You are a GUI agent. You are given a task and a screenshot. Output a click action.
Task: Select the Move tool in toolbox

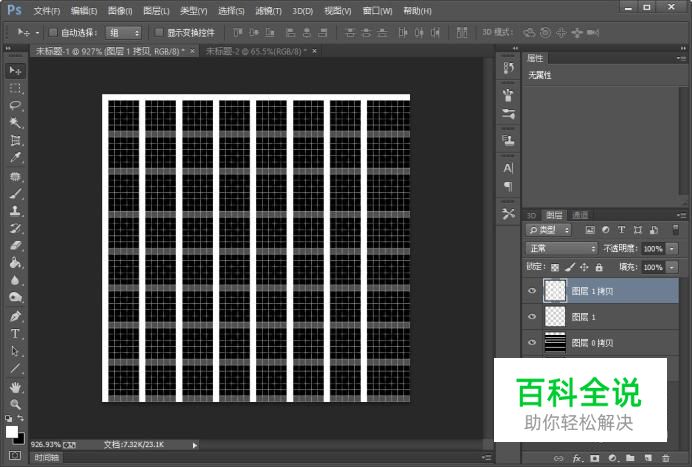(15, 71)
